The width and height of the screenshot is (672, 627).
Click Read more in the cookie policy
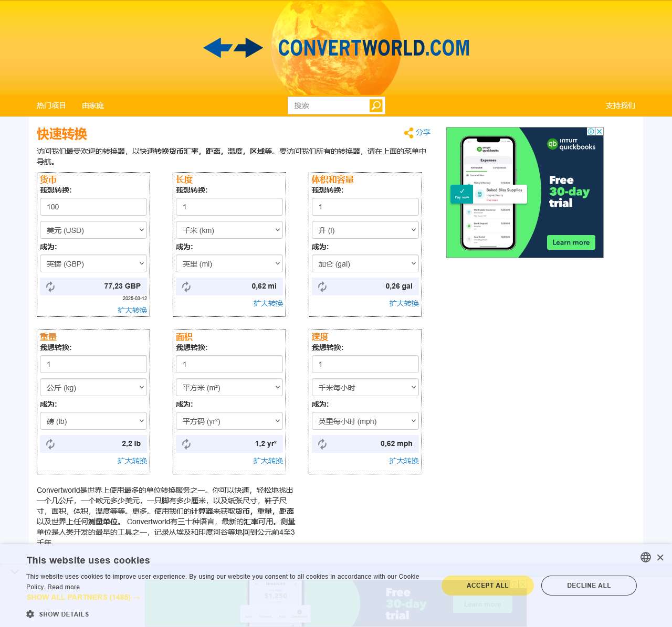(x=64, y=587)
